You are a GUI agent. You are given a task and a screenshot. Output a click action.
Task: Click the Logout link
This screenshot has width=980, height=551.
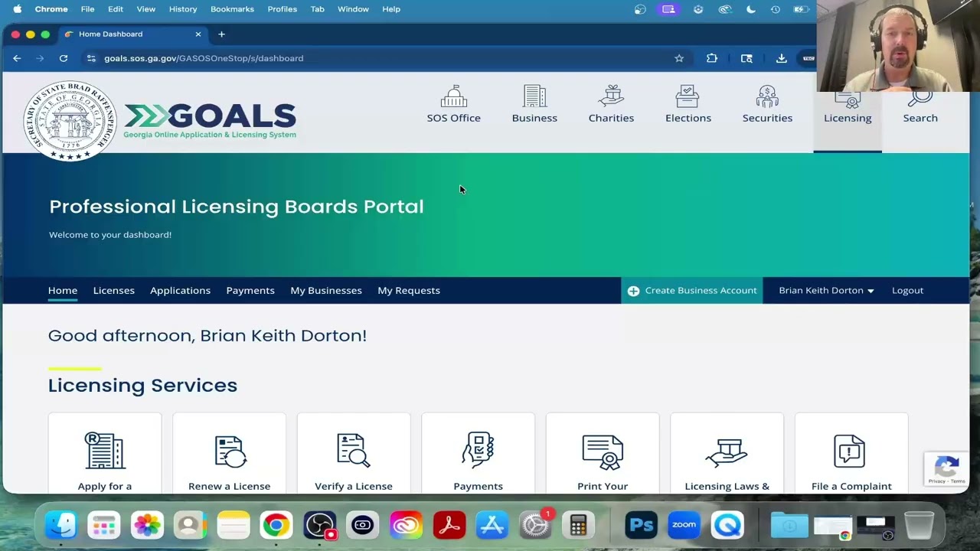pyautogui.click(x=907, y=291)
